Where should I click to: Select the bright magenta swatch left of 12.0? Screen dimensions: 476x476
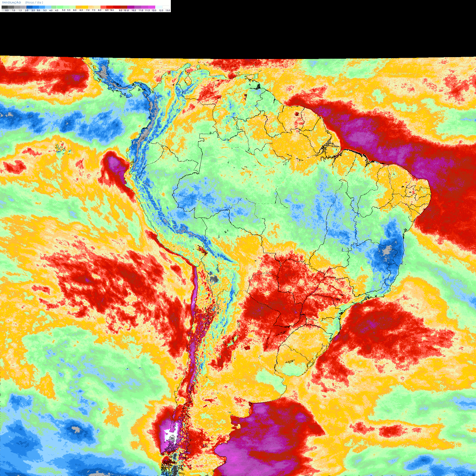pyautogui.click(x=152, y=7)
